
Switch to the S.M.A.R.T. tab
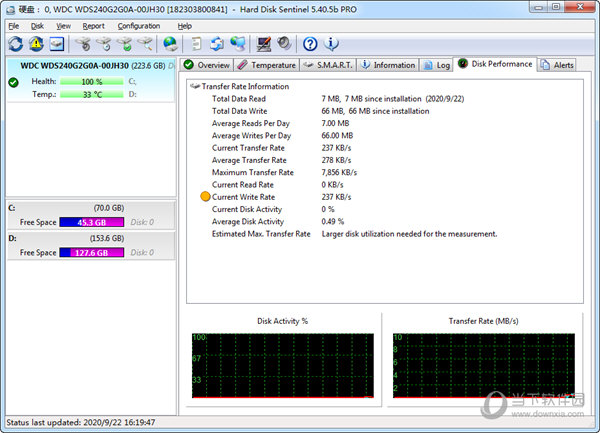coord(328,65)
